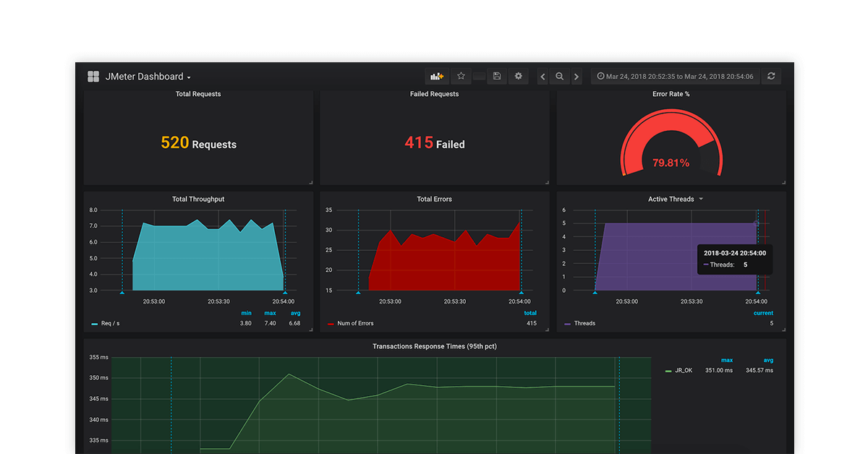
Task: Click the 345.57 ms avg legend value
Action: coord(759,370)
